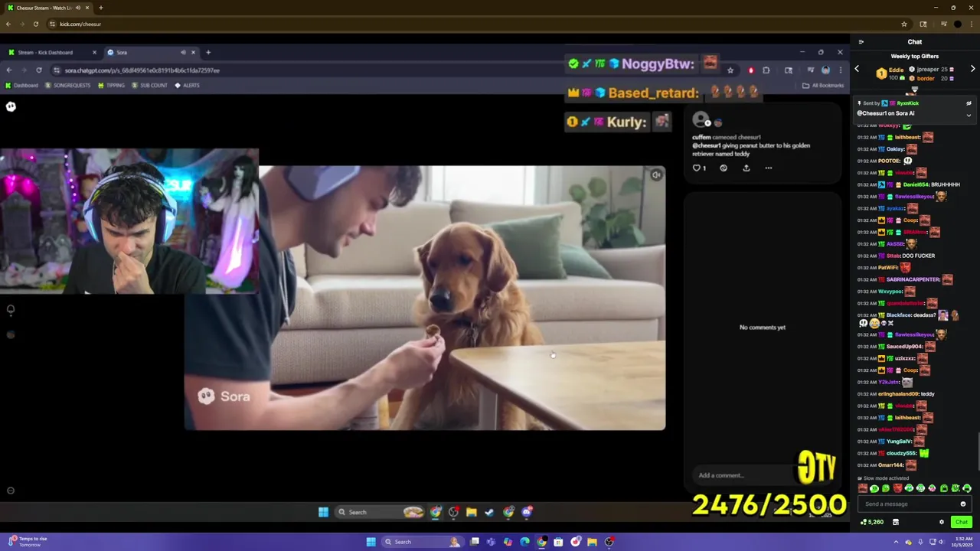Screen dimensions: 980x551
Task: Open OBS Studio on purple taskbar
Action: [x=609, y=542]
